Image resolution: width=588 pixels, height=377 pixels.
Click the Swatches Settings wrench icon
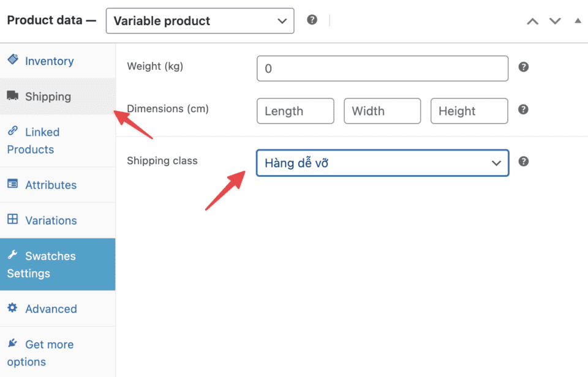point(12,255)
